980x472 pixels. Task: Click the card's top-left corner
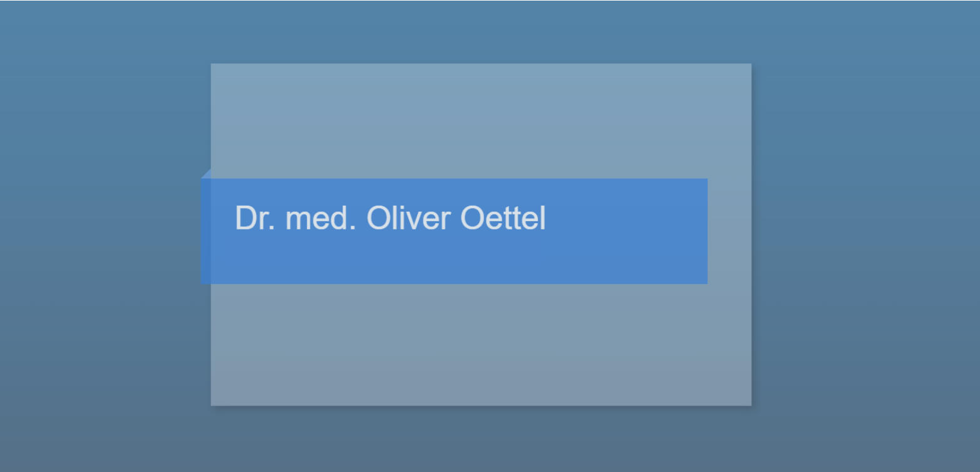click(213, 65)
